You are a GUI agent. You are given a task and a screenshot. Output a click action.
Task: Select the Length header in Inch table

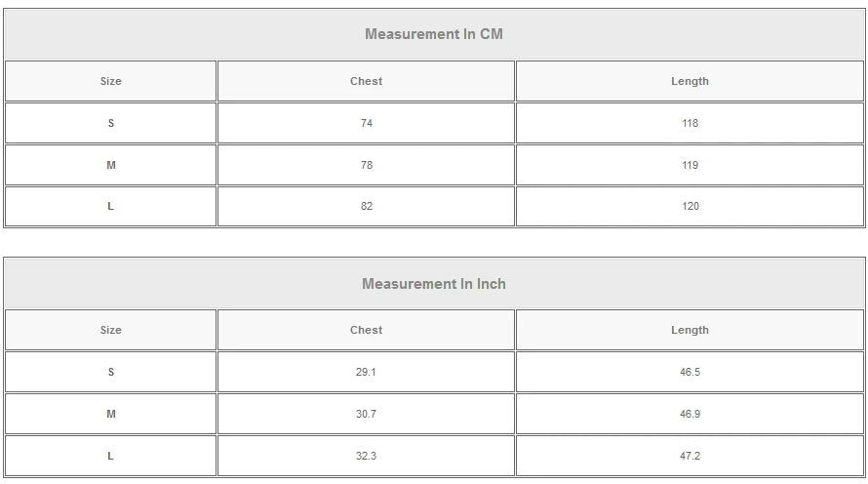coord(690,330)
